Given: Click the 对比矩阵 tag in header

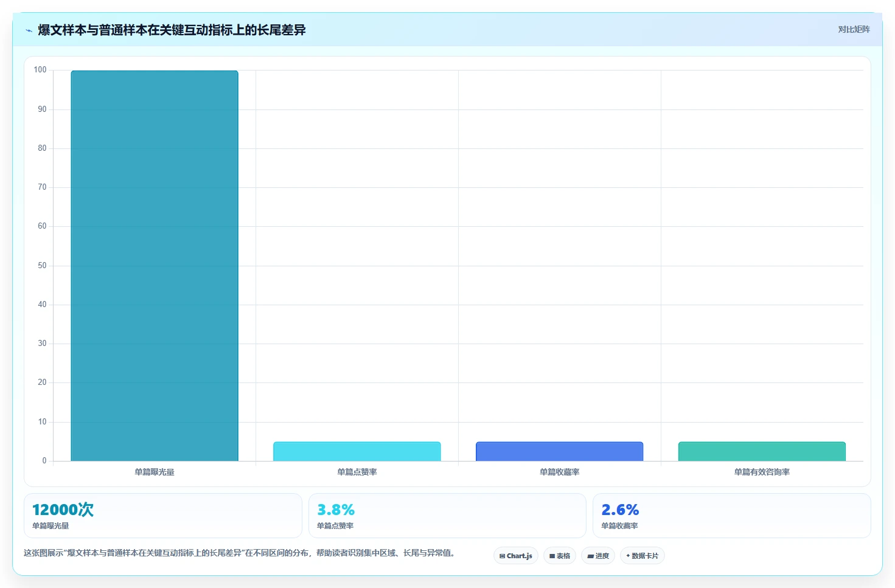Looking at the screenshot, I should click(854, 29).
